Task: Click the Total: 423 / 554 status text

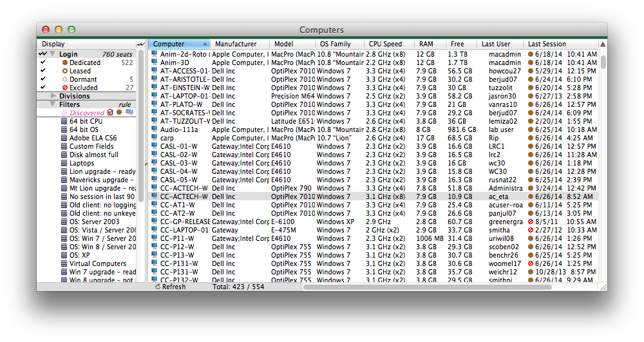Action: tap(238, 287)
